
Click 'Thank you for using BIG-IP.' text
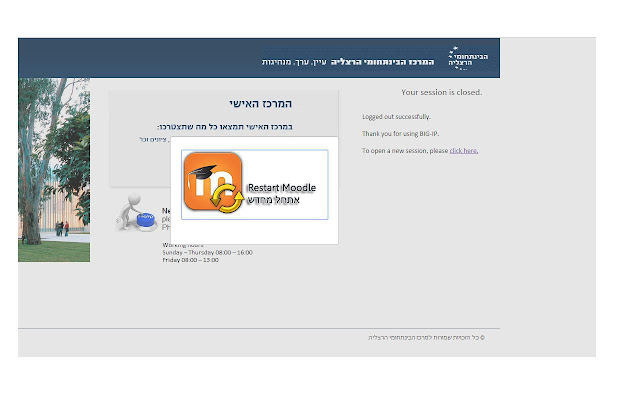pyautogui.click(x=400, y=134)
